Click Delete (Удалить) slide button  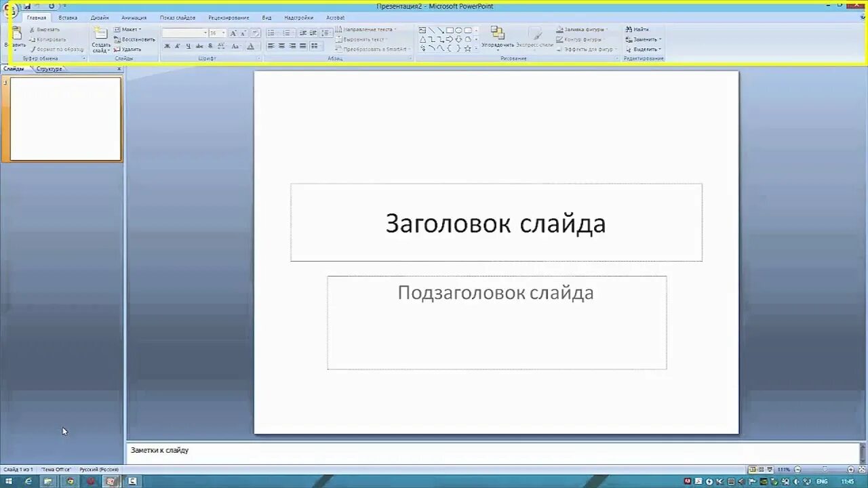point(127,49)
